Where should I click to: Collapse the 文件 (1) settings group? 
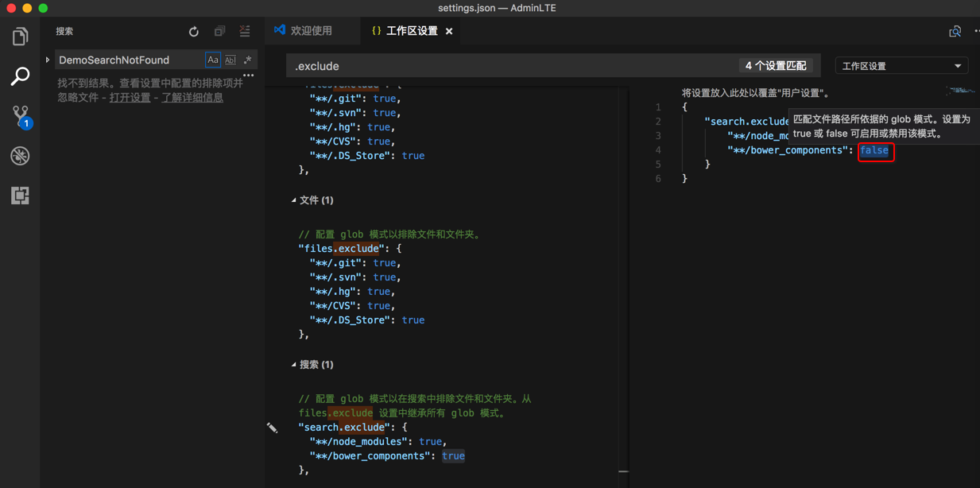(294, 200)
